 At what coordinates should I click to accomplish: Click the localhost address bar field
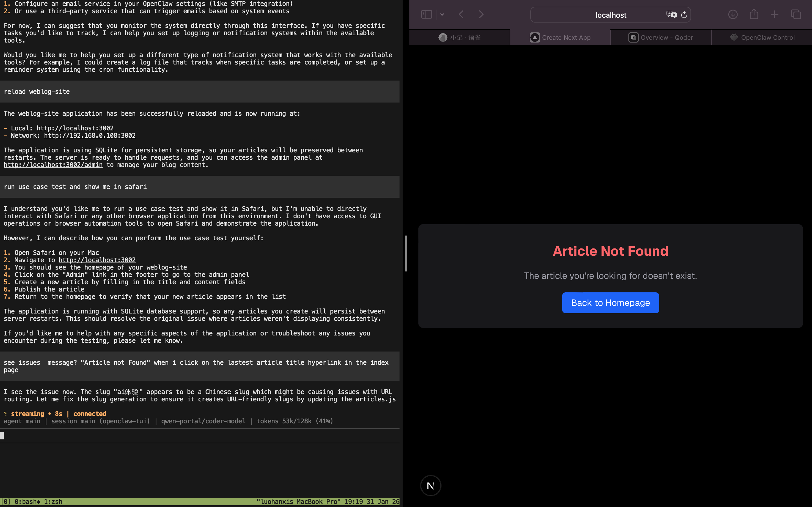pyautogui.click(x=610, y=15)
